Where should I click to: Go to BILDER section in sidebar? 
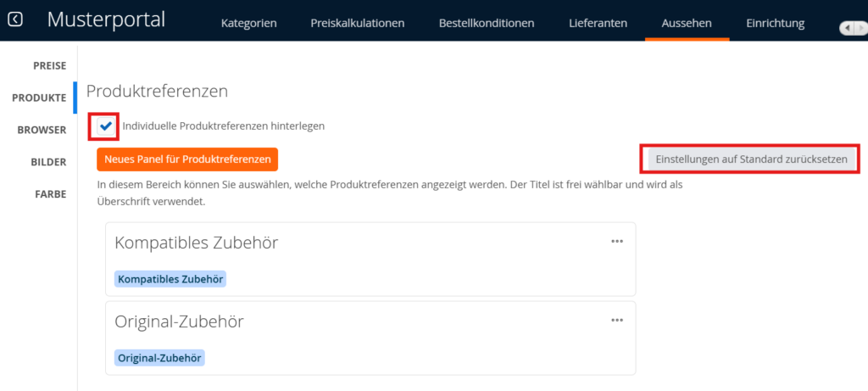click(x=47, y=161)
